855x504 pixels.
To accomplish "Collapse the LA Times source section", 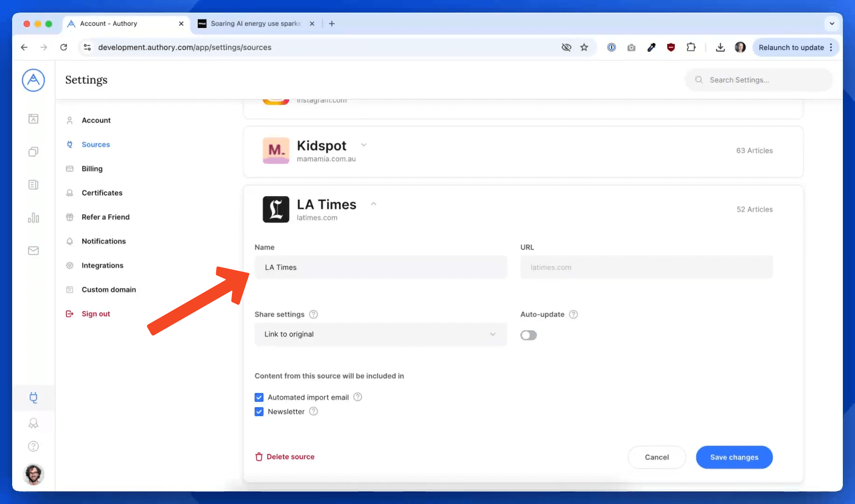I will pos(373,204).
